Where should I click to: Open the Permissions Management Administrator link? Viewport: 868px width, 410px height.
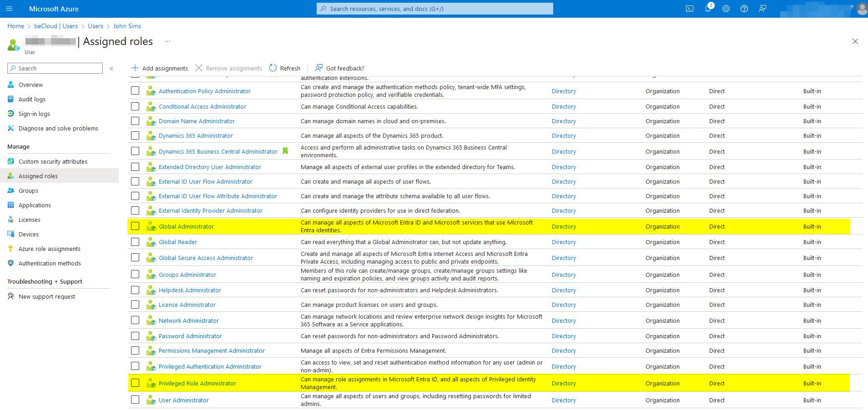[212, 350]
